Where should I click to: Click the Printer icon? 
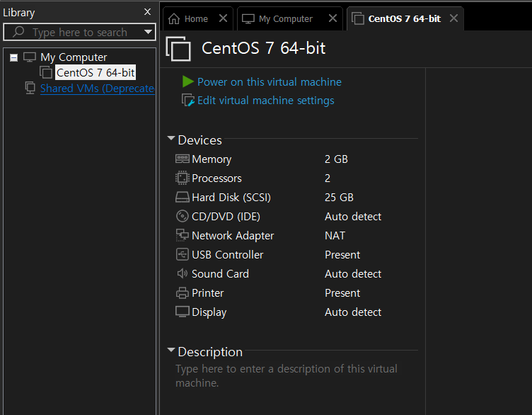click(183, 292)
